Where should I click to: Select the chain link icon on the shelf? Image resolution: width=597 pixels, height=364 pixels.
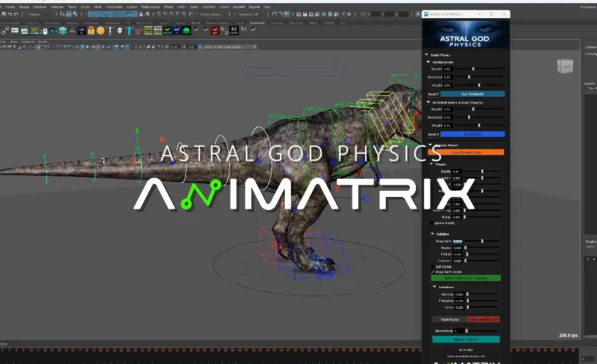(x=7, y=29)
